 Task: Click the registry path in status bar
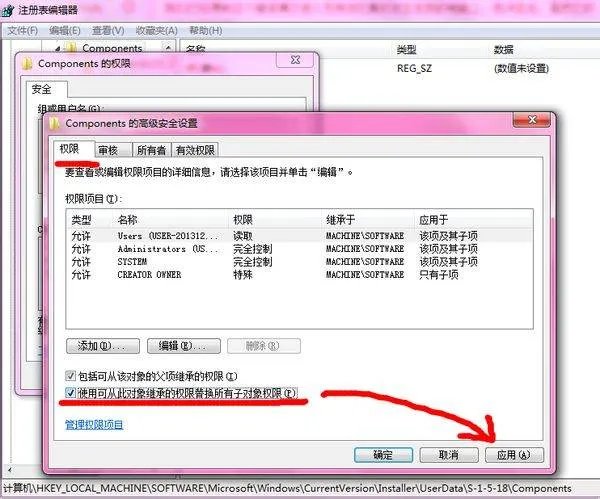point(287,489)
